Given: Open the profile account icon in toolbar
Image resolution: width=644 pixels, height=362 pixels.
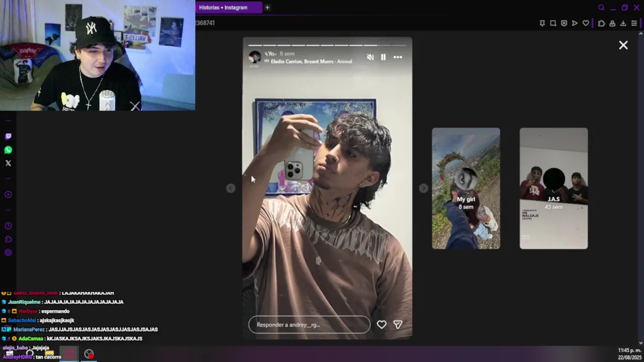Looking at the screenshot, I should pyautogui.click(x=612, y=23).
